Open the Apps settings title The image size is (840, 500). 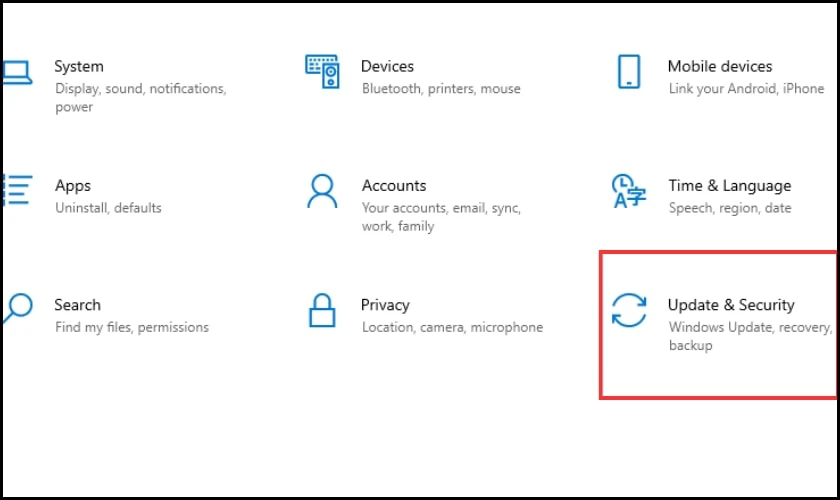click(x=73, y=186)
